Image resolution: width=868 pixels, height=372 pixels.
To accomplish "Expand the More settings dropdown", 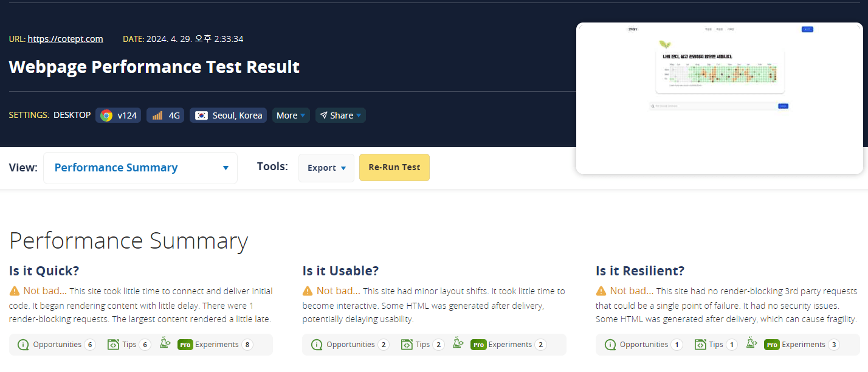I will 291,115.
